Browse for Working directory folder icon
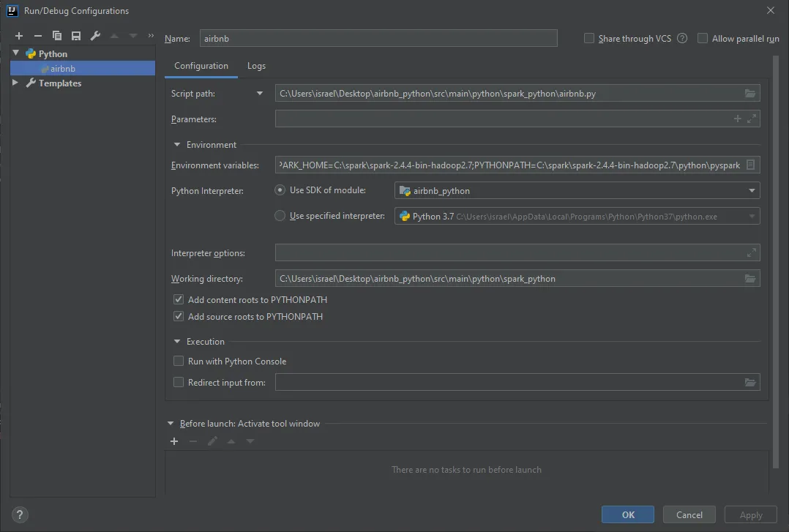This screenshot has width=789, height=532. point(749,279)
